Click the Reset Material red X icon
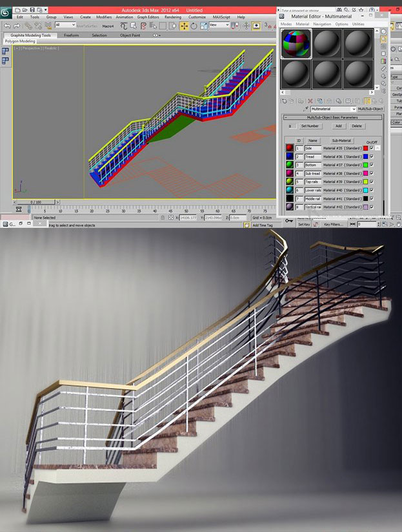 tap(310, 101)
